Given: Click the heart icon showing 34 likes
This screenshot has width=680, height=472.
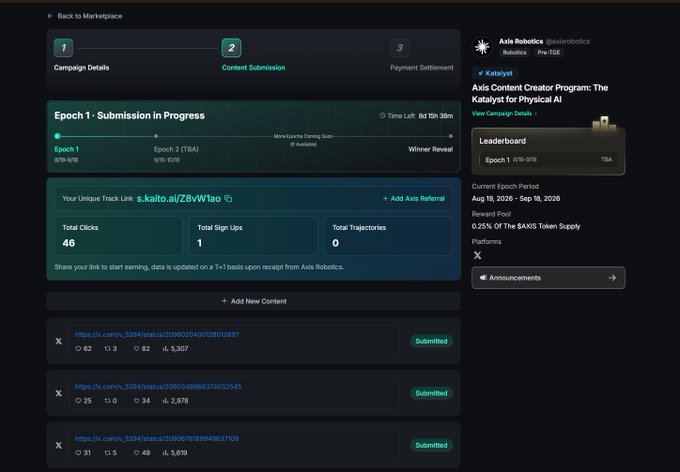Looking at the screenshot, I should (136, 401).
